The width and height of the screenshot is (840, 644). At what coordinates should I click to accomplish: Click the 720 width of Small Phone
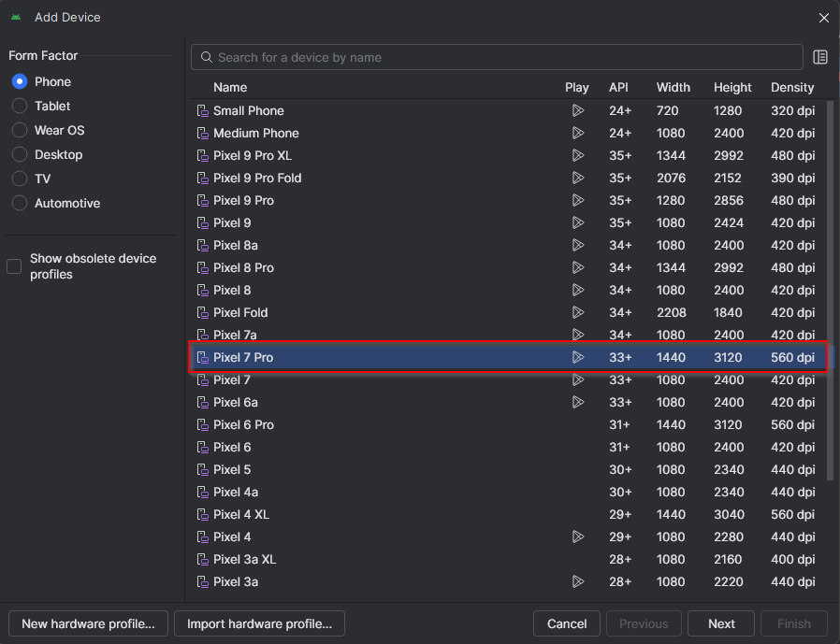[x=668, y=111]
